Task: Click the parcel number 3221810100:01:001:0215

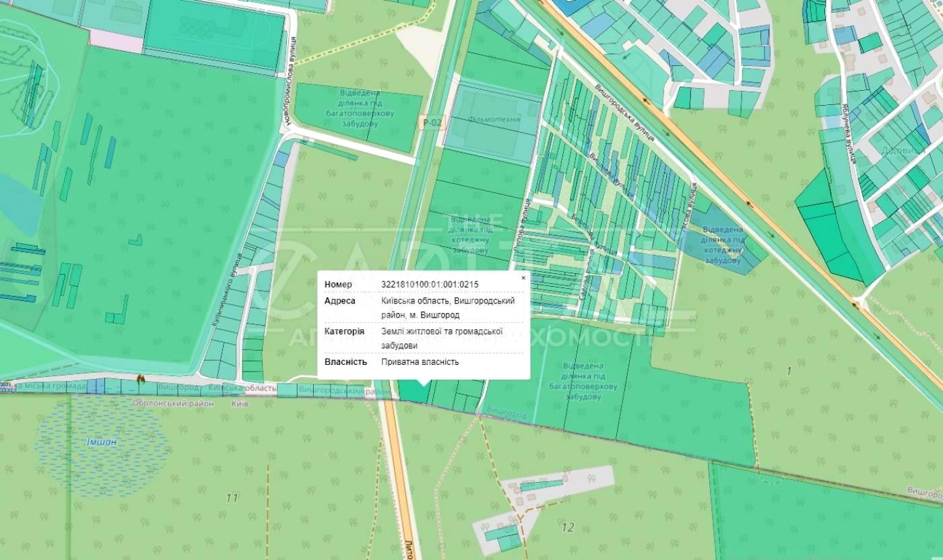Action: (x=430, y=284)
